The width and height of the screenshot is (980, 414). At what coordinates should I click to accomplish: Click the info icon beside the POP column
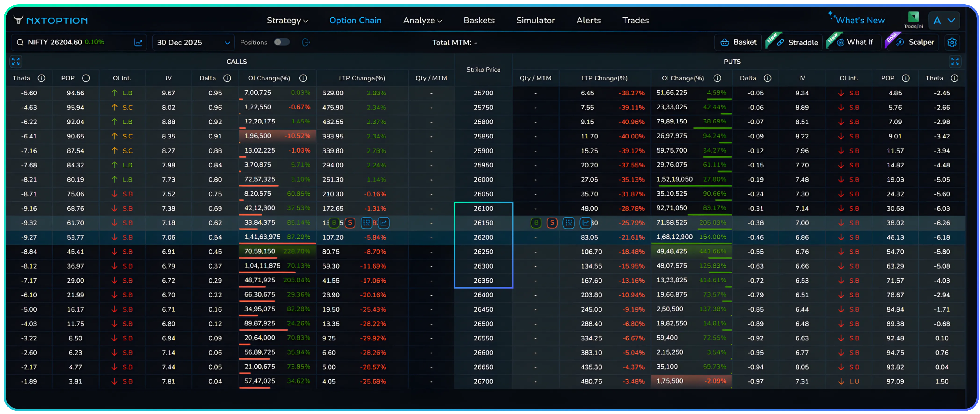86,78
